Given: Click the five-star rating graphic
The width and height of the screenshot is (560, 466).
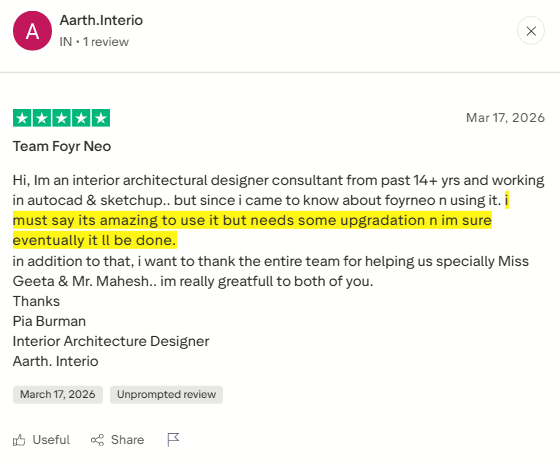Looking at the screenshot, I should (x=61, y=118).
